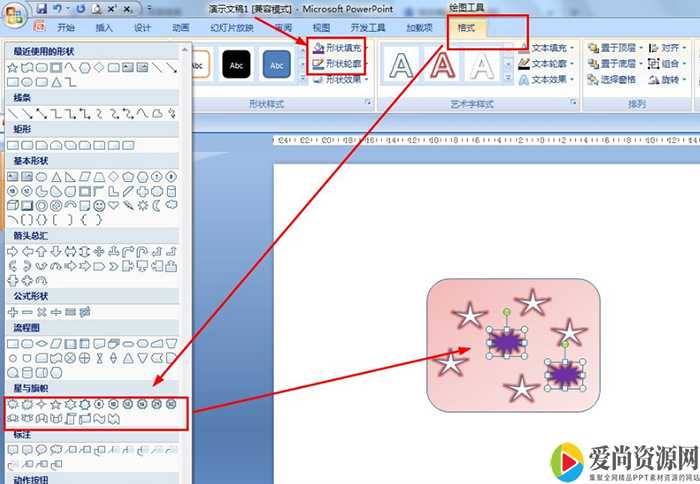Switch to the 插入 tab
This screenshot has width=700, height=484.
tap(104, 28)
